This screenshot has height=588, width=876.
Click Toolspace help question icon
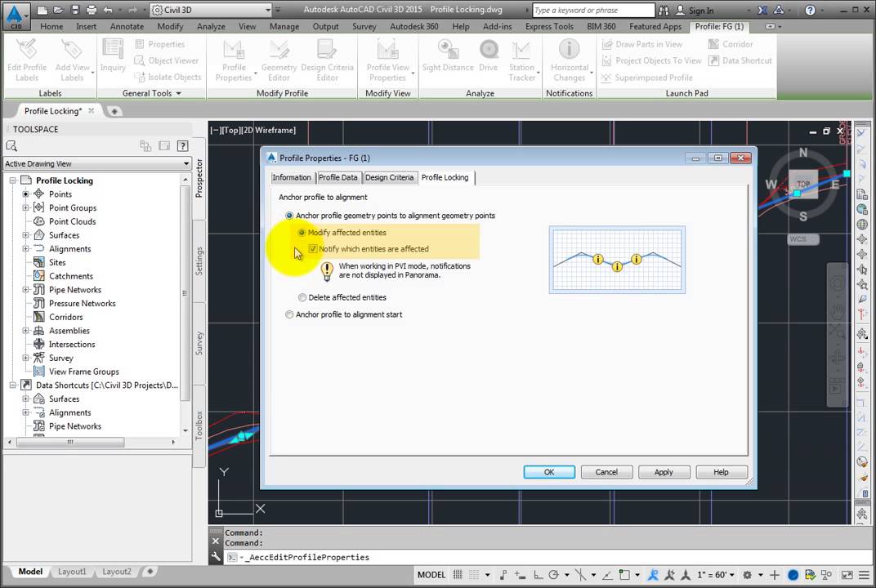[183, 145]
